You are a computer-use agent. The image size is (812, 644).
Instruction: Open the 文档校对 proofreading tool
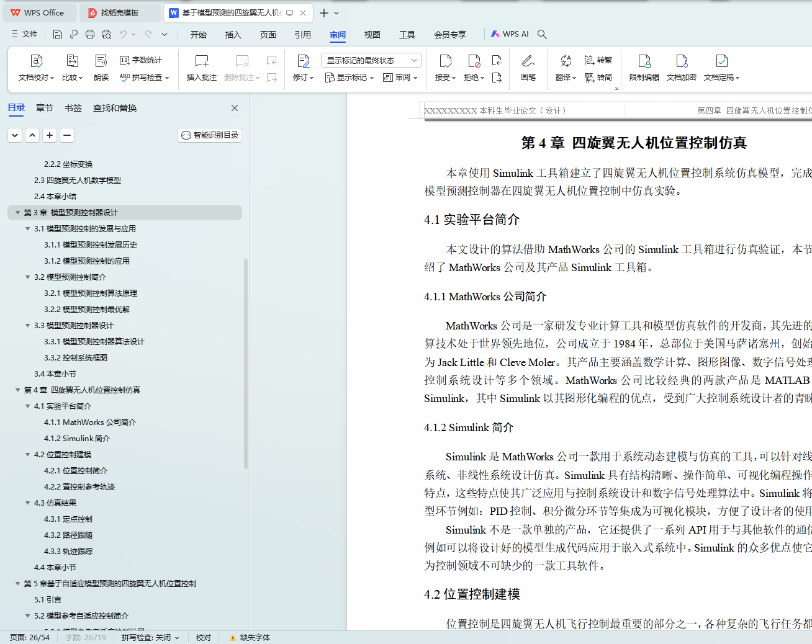36,68
